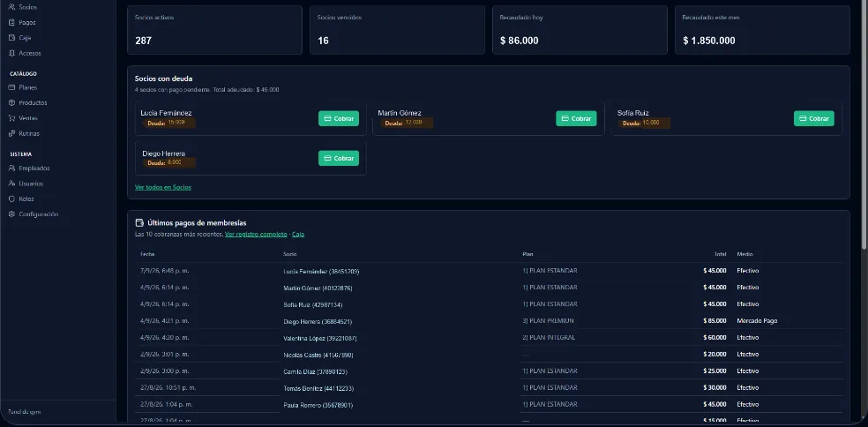Click the Ventas cart icon

click(11, 118)
